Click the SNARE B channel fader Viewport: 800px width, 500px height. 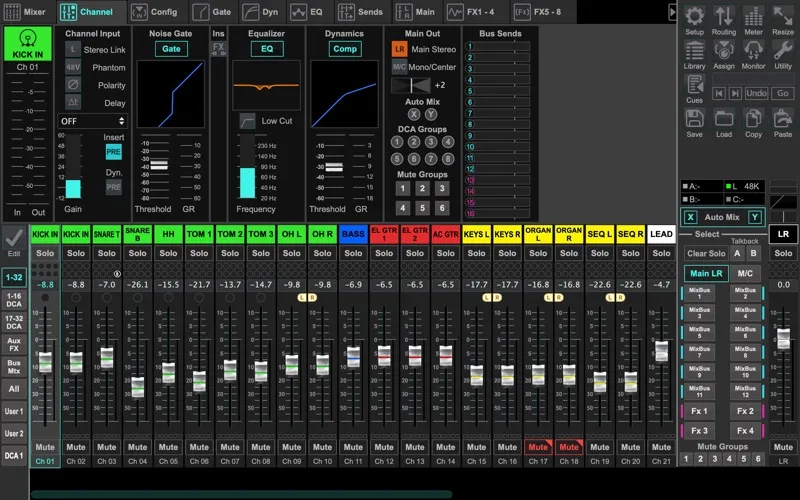point(138,387)
